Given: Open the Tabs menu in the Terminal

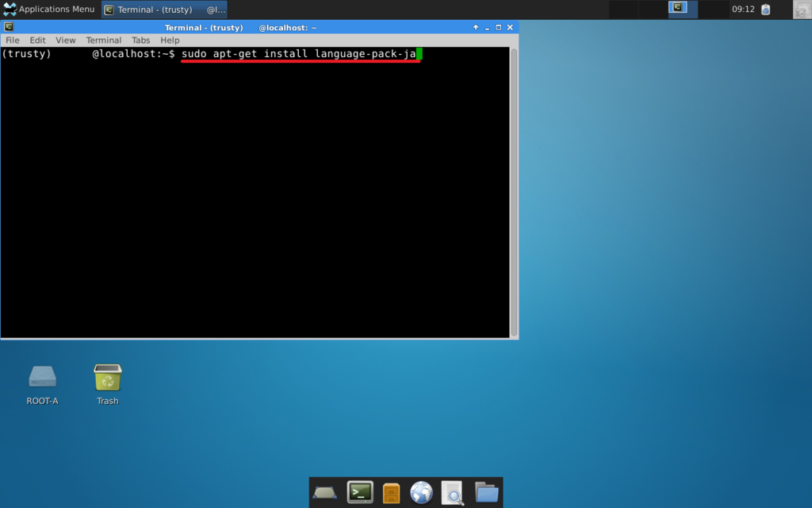Looking at the screenshot, I should (x=140, y=40).
